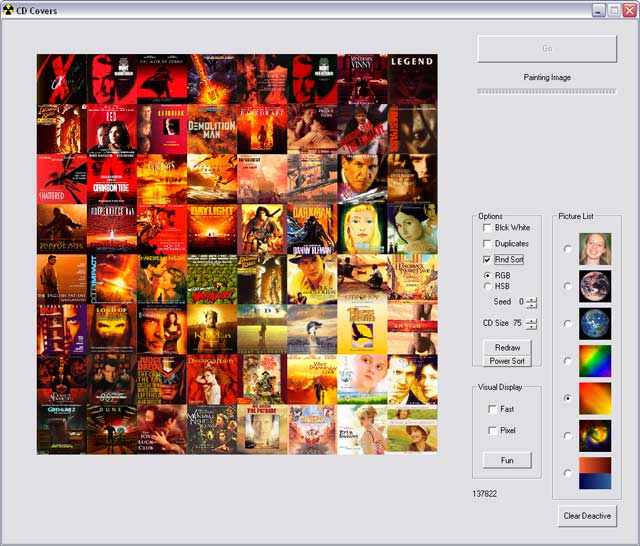Click the blue Earth globe thumbnail
Viewport: 640px width, 546px height.
click(x=595, y=324)
